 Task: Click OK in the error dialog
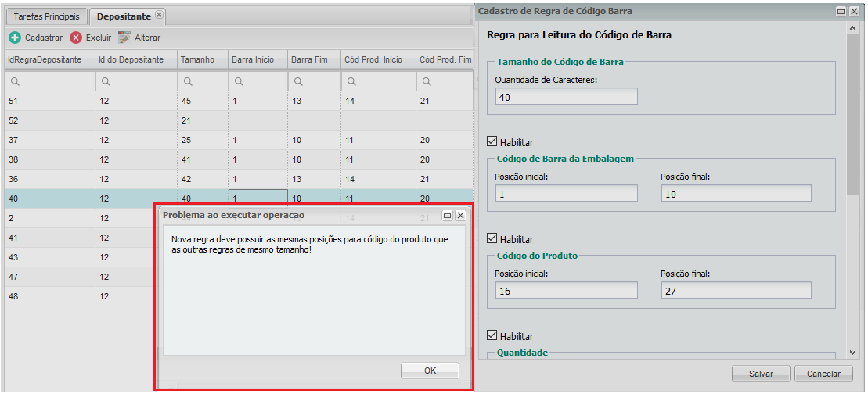(x=430, y=371)
